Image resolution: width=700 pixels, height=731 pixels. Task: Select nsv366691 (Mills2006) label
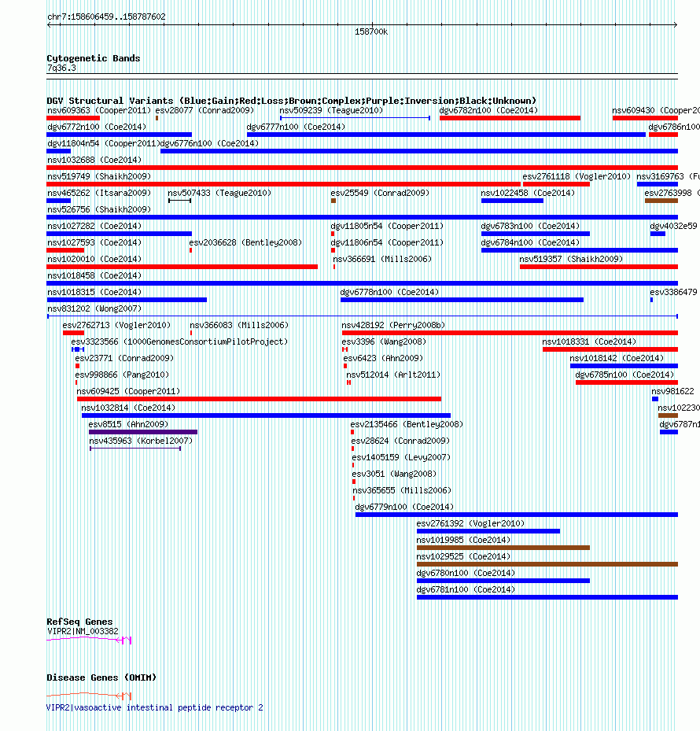tap(382, 259)
